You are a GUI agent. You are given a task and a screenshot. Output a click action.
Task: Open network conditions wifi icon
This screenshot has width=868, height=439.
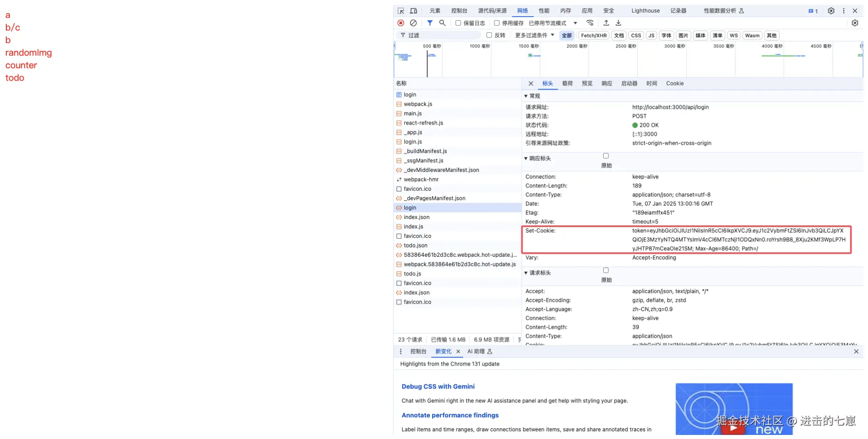point(590,23)
